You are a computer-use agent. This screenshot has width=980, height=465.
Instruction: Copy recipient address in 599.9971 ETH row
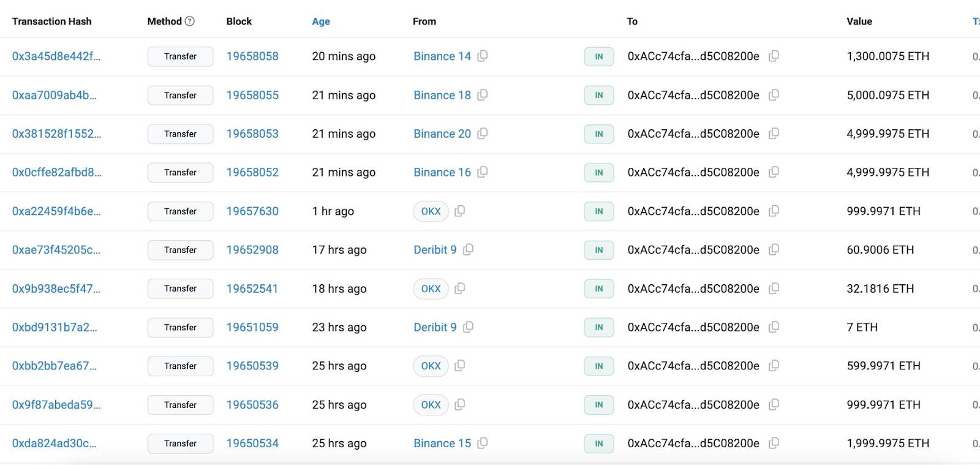[774, 366]
